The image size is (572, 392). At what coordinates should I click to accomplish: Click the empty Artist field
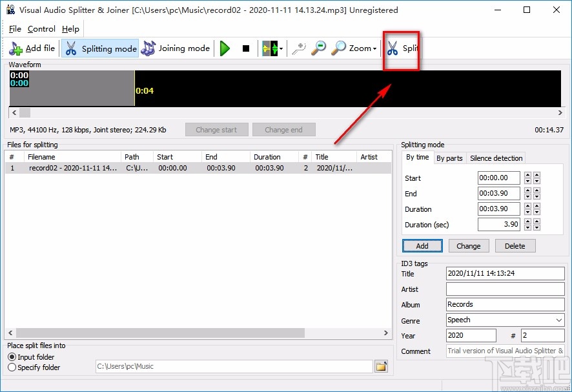[x=506, y=289]
